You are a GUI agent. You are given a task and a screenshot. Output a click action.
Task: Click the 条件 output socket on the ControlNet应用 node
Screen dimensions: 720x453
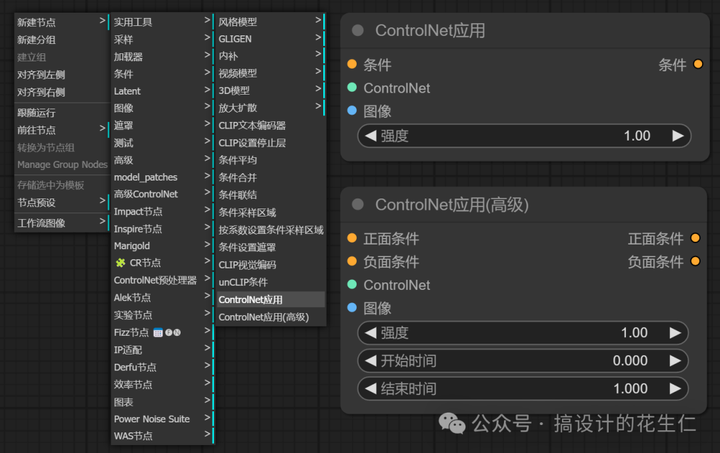point(698,64)
